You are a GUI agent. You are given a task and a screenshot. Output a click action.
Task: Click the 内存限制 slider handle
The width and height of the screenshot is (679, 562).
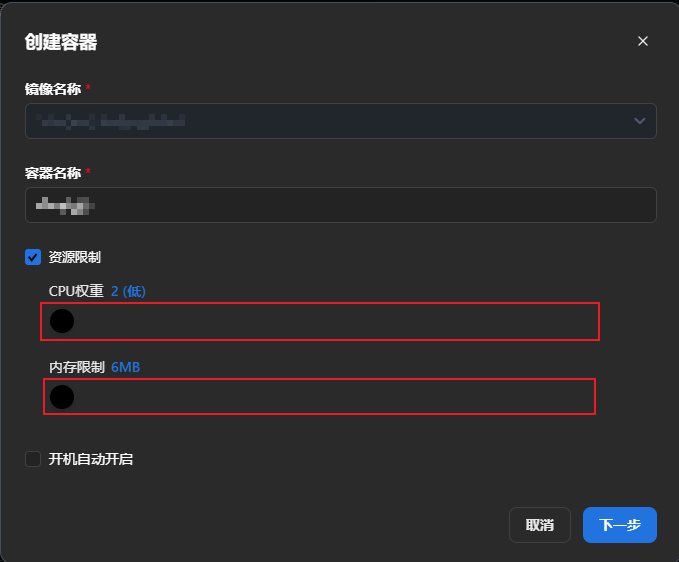tap(62, 397)
